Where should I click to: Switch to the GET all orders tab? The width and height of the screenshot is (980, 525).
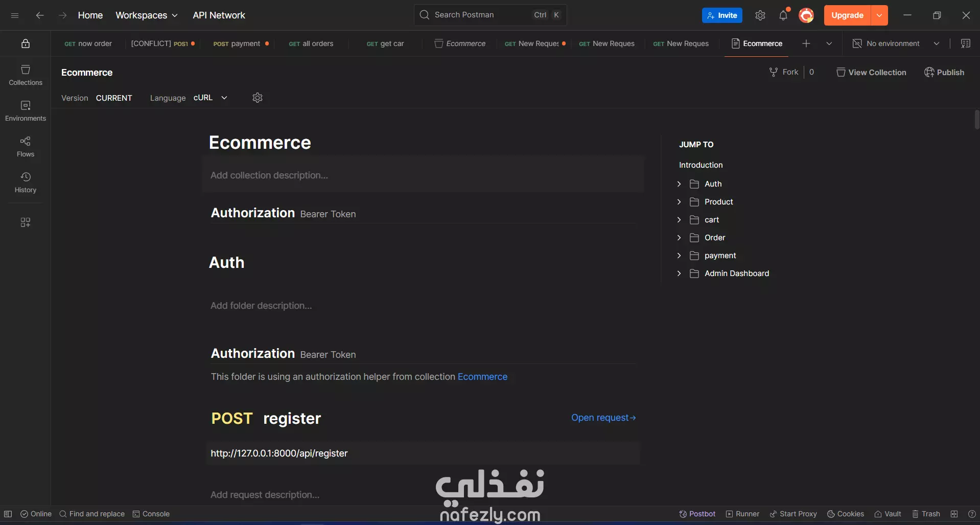coord(311,43)
